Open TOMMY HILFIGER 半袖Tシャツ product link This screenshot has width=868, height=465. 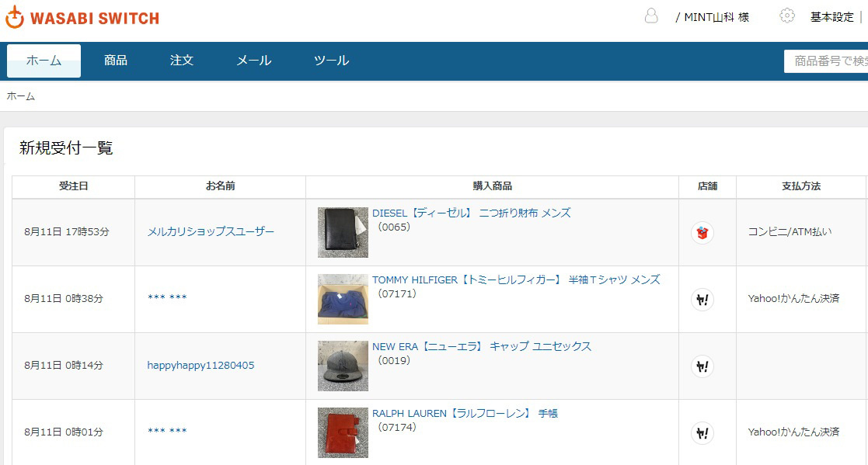coord(516,279)
